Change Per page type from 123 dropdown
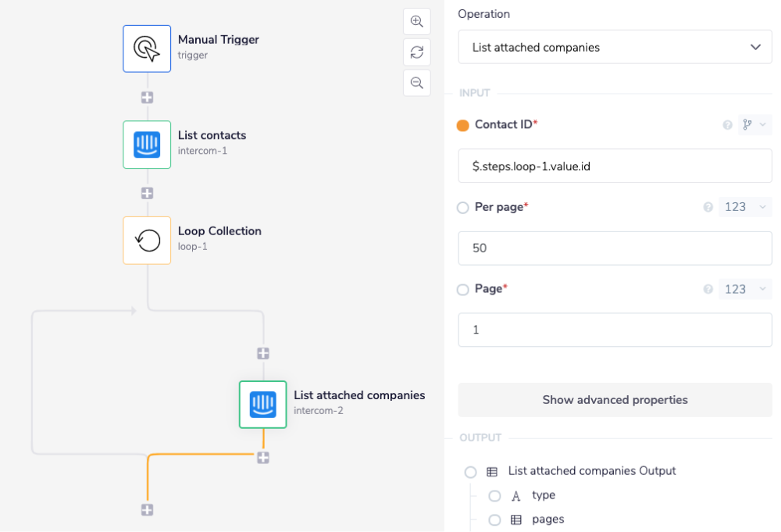This screenshot has height=532, width=781. pyautogui.click(x=745, y=207)
